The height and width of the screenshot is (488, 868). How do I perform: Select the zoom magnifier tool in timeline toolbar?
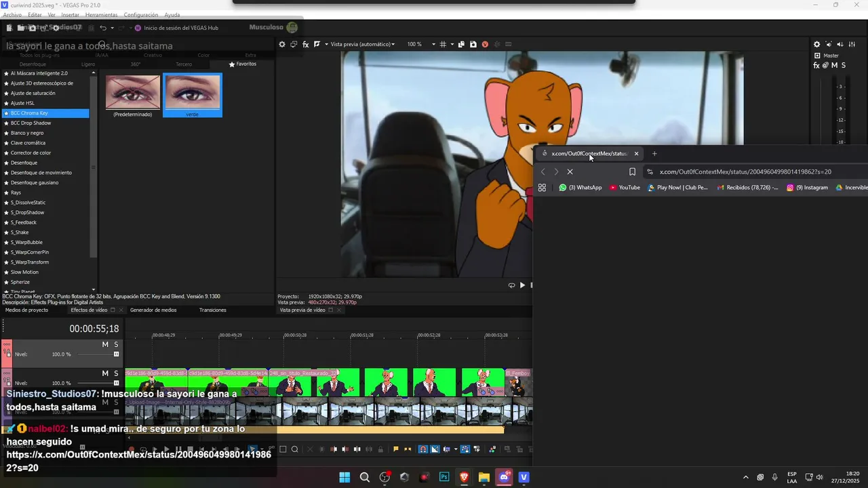click(295, 449)
